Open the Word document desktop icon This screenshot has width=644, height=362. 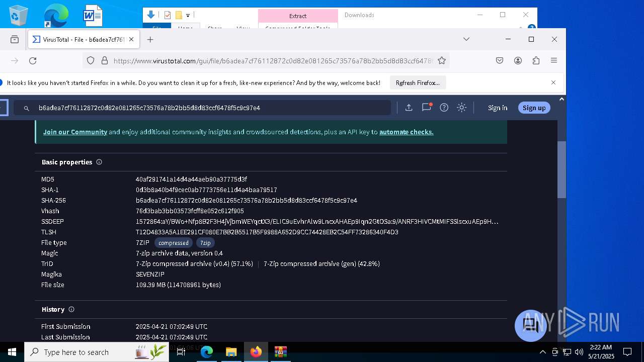(x=93, y=15)
